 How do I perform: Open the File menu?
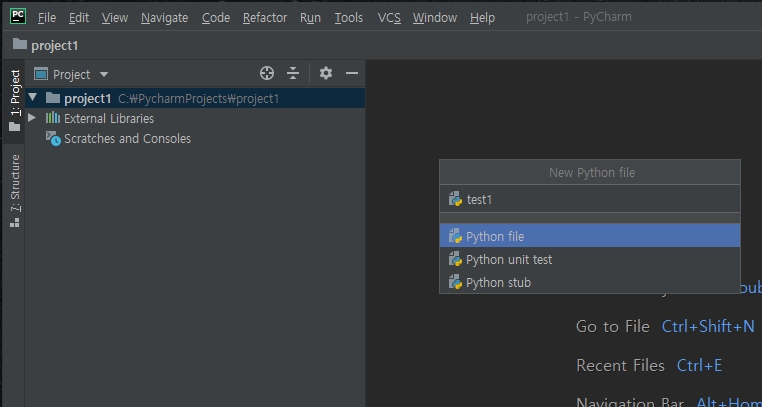(x=47, y=18)
